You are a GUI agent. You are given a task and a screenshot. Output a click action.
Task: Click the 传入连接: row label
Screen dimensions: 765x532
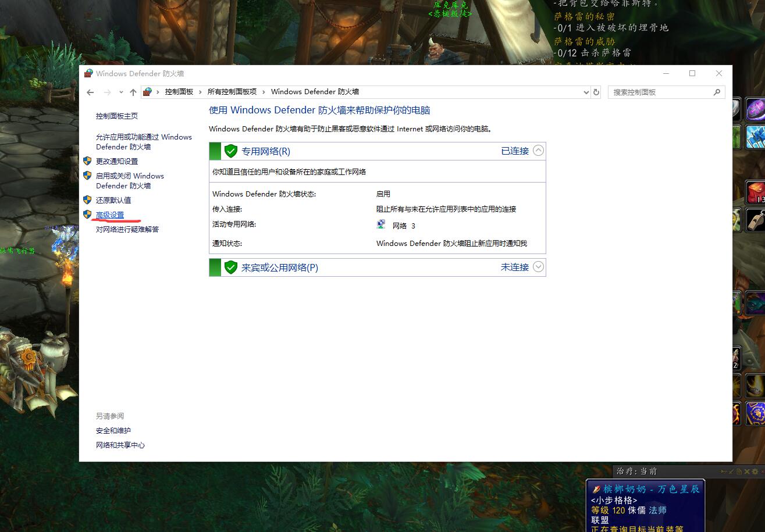click(227, 209)
